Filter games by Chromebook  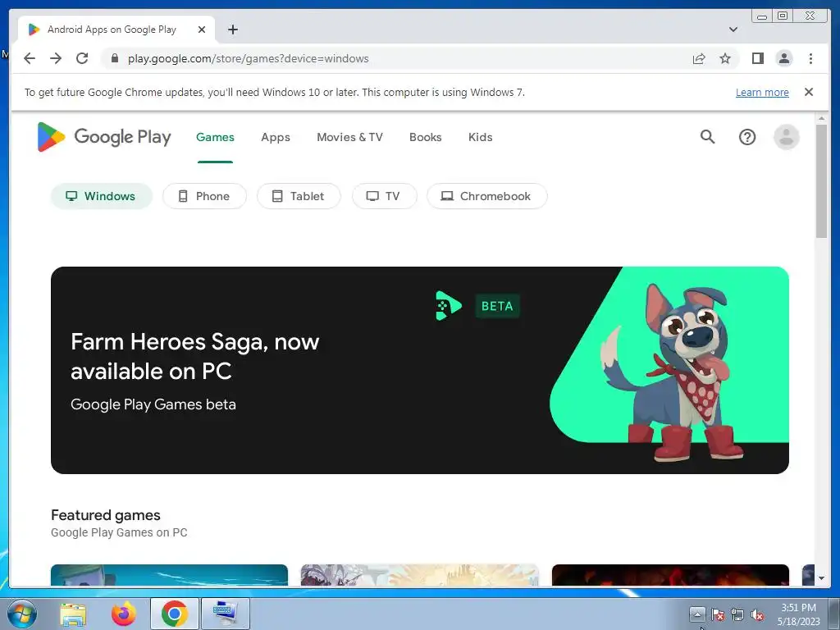tap(486, 196)
